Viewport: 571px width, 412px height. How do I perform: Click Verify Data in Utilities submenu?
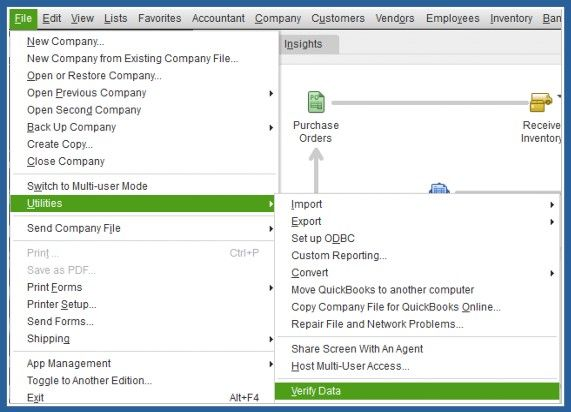pos(417,391)
